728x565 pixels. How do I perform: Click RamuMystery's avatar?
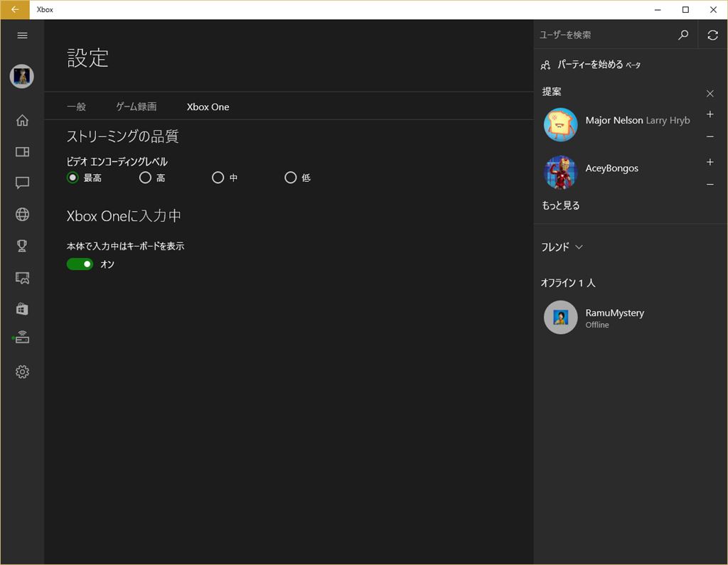point(560,318)
